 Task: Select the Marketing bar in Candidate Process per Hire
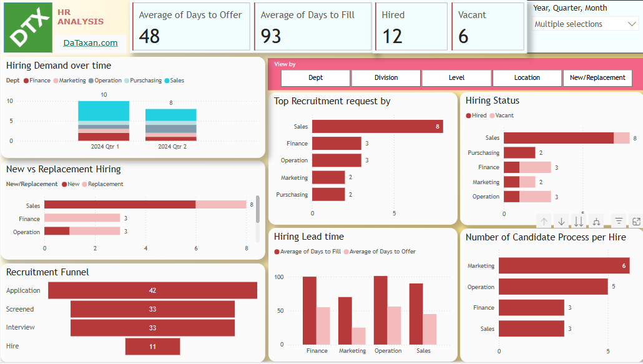tap(564, 265)
